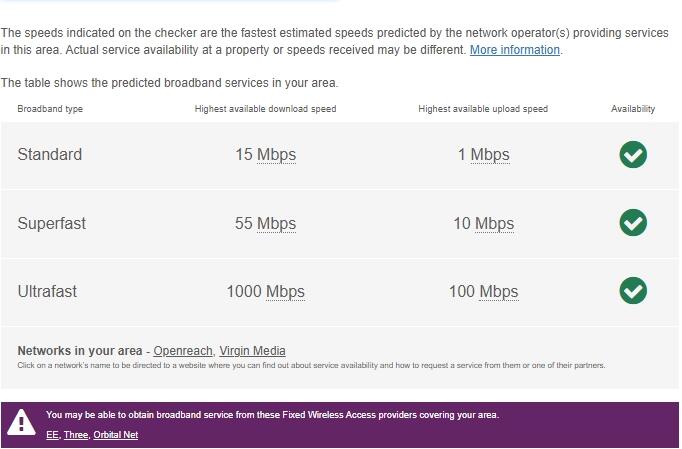Image resolution: width=682 pixels, height=449 pixels.
Task: Open the EE fixed wireless provider link
Action: click(52, 435)
